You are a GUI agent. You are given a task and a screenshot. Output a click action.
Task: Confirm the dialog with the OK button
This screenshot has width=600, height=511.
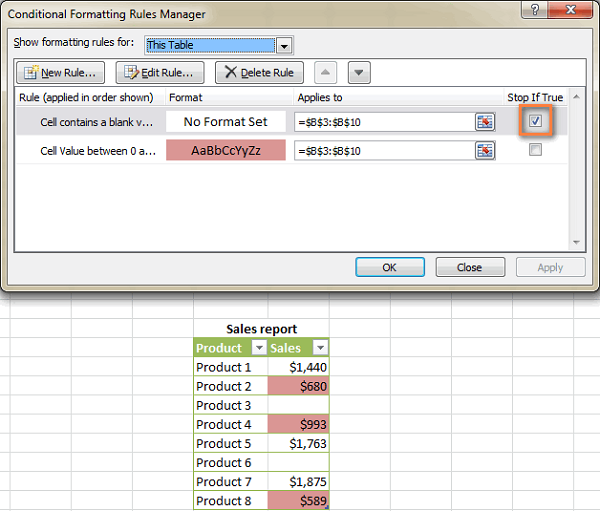(390, 267)
